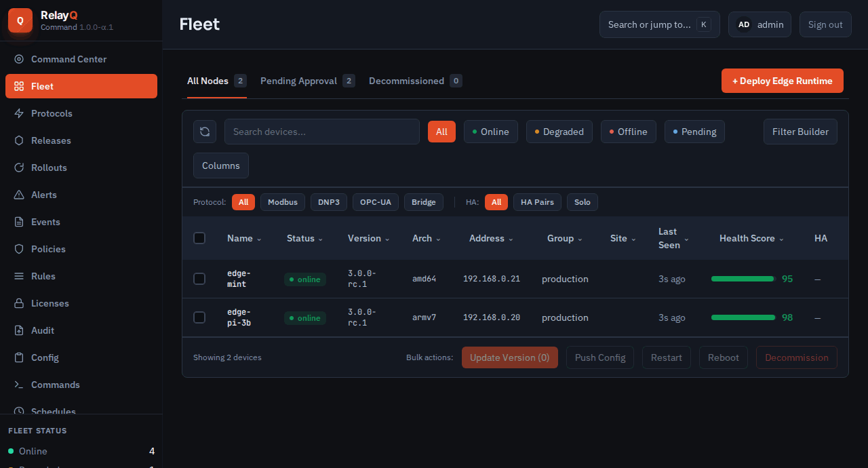The width and height of the screenshot is (868, 468).
Task: Select the Bridge protocol filter
Action: pyautogui.click(x=424, y=202)
